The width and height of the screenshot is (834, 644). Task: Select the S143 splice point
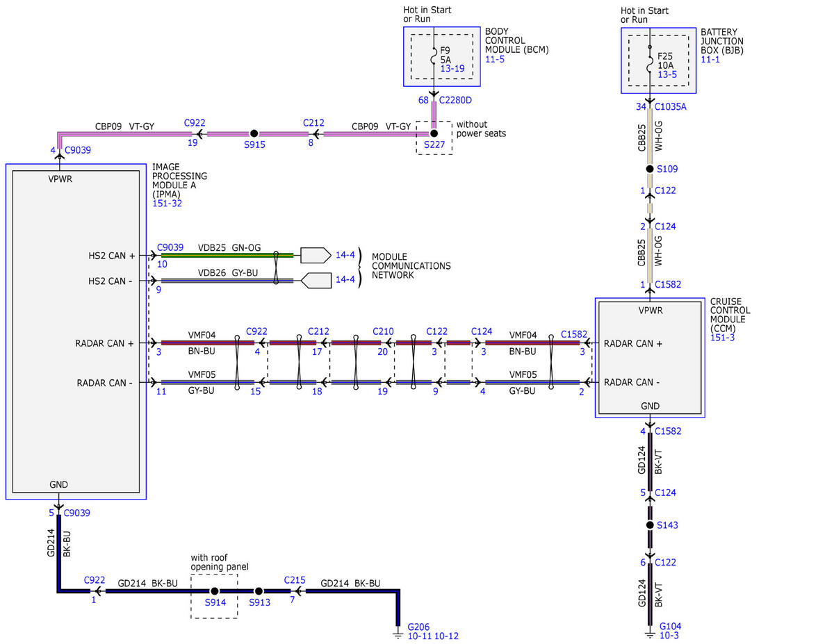click(x=649, y=525)
